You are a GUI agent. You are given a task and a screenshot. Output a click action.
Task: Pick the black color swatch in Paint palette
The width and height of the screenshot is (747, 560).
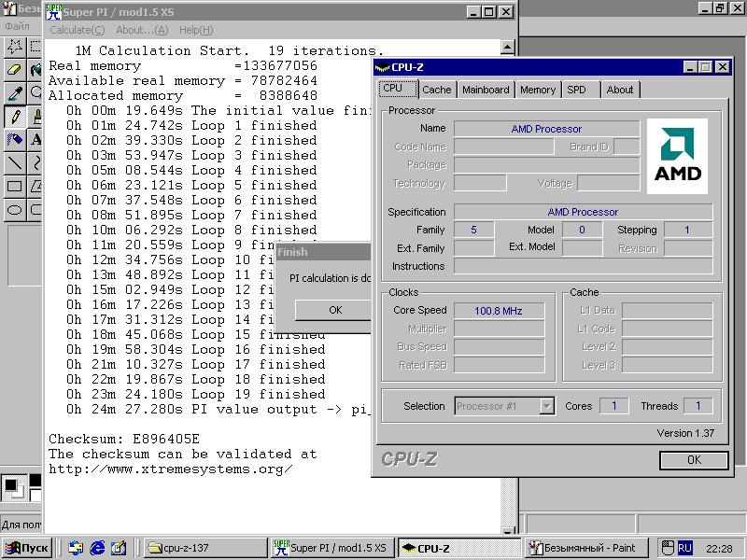tap(35, 480)
